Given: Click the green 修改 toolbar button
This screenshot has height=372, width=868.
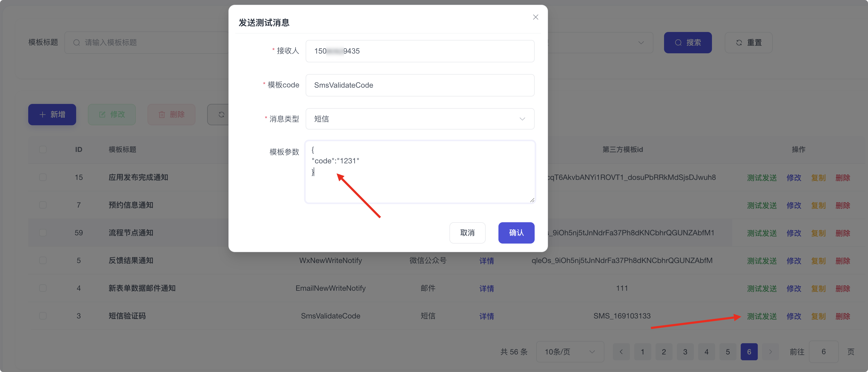Looking at the screenshot, I should pos(112,114).
